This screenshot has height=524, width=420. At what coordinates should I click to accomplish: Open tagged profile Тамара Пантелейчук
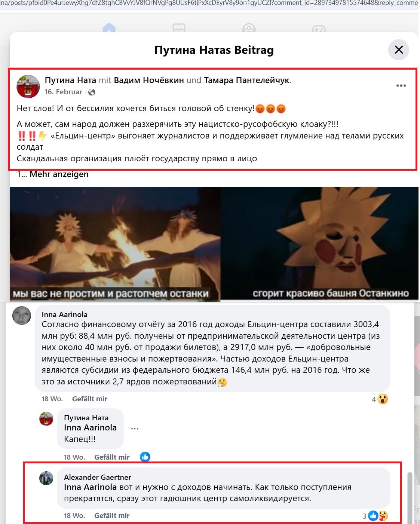point(247,80)
